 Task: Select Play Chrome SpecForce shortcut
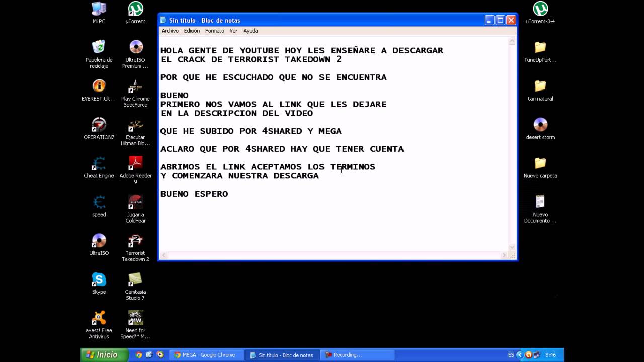pos(135,93)
